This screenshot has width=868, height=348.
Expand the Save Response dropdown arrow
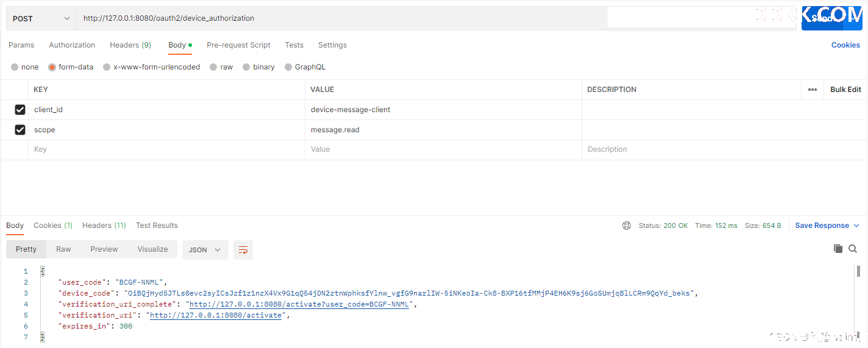pos(856,225)
